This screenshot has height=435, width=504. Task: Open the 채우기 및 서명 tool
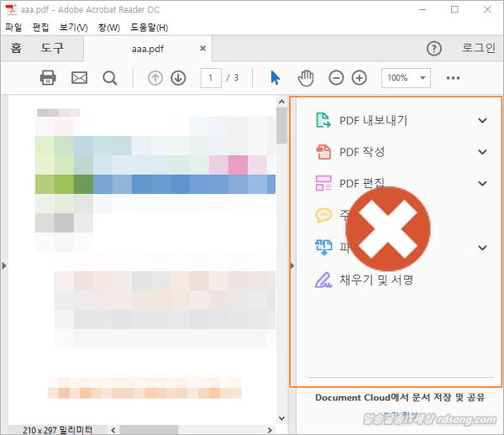[x=375, y=280]
